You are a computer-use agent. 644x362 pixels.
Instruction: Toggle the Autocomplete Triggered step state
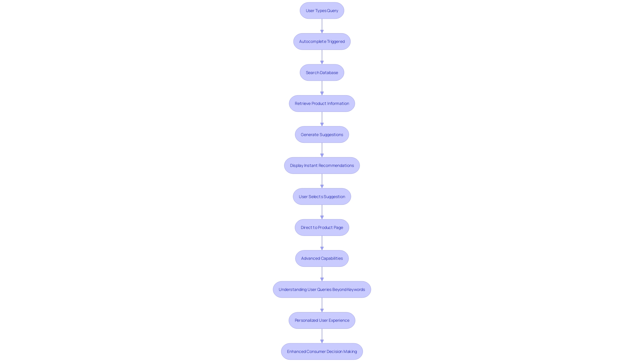tap(322, 41)
